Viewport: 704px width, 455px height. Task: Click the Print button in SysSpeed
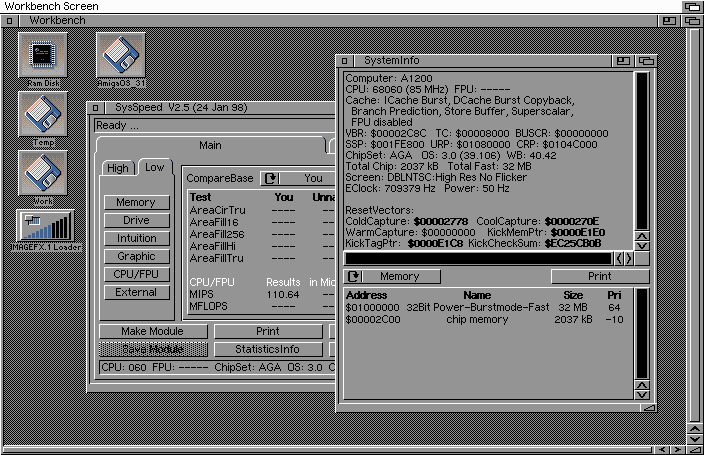pos(268,331)
